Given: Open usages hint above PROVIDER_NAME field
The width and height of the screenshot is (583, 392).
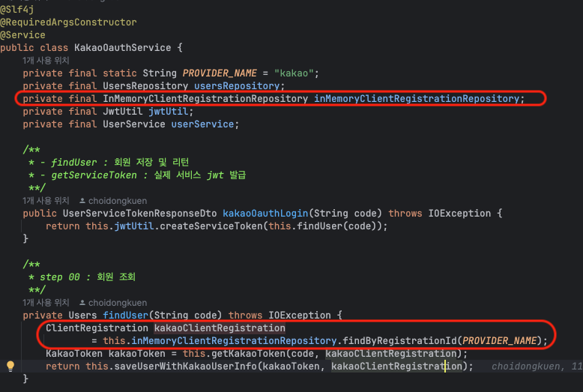Looking at the screenshot, I should (46, 61).
